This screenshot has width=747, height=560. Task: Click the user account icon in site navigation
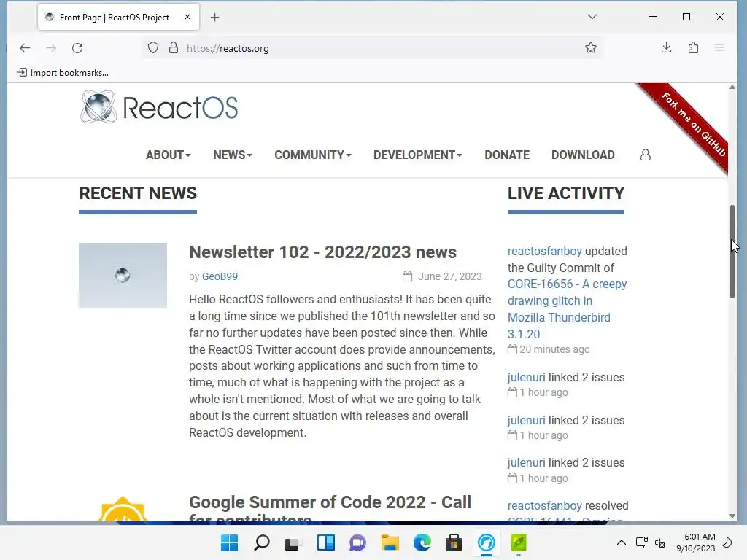646,155
